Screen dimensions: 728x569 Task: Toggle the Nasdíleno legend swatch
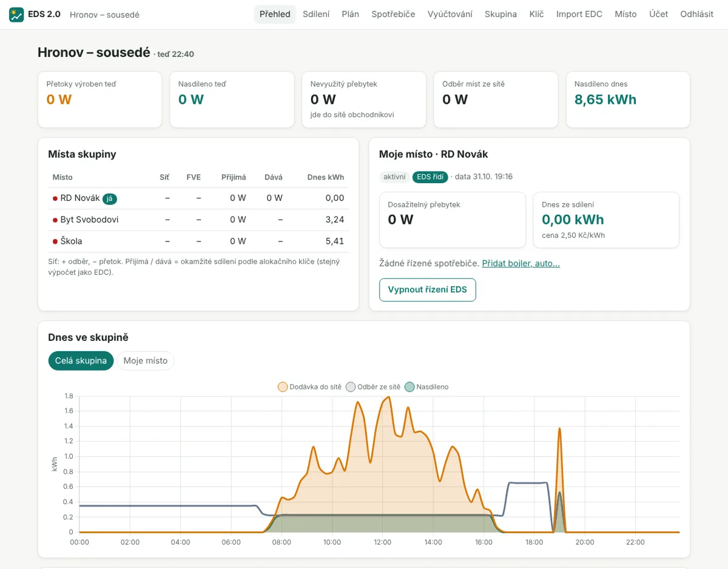(409, 387)
